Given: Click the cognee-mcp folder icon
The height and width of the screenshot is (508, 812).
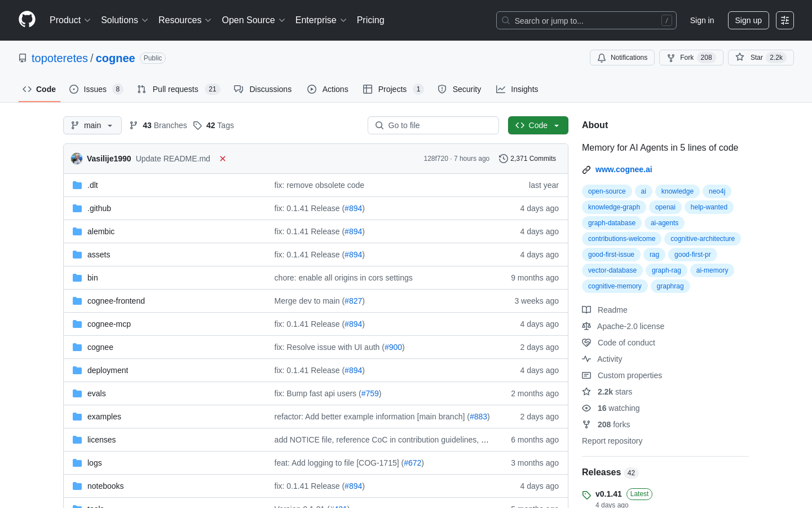Looking at the screenshot, I should pos(77,324).
